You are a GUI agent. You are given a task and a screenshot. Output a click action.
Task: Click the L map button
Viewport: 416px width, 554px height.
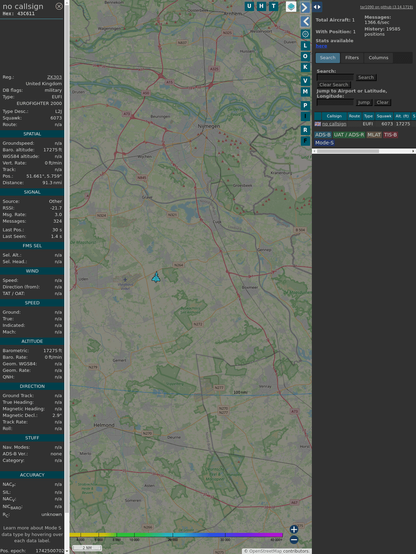tap(305, 45)
